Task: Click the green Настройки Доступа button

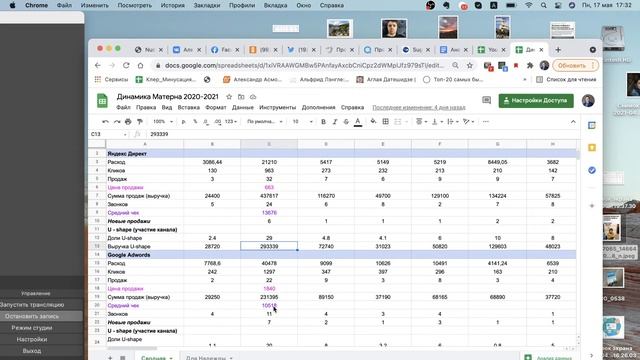Action: point(536,100)
